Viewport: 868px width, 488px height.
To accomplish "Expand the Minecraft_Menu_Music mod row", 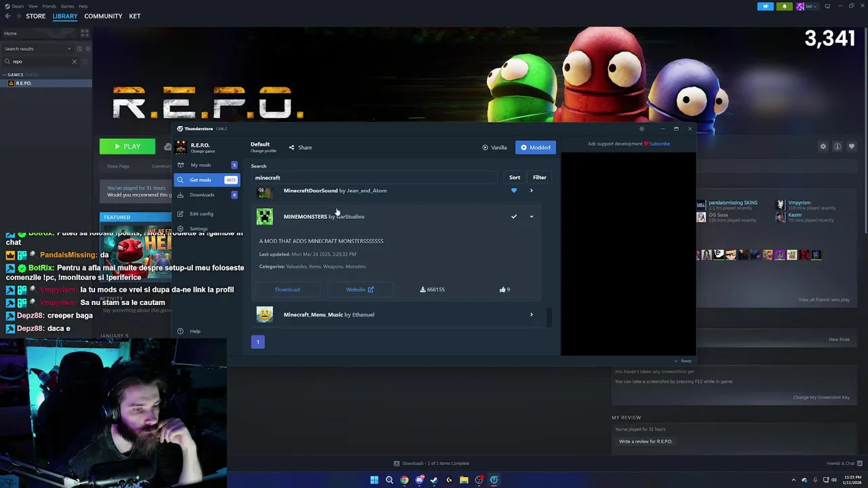I will click(531, 314).
